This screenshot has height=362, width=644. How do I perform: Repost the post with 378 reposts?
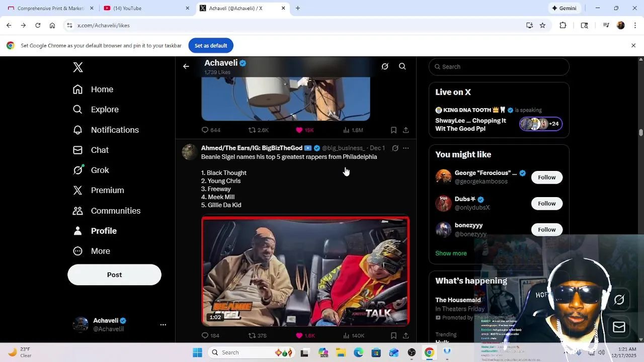coord(258,335)
